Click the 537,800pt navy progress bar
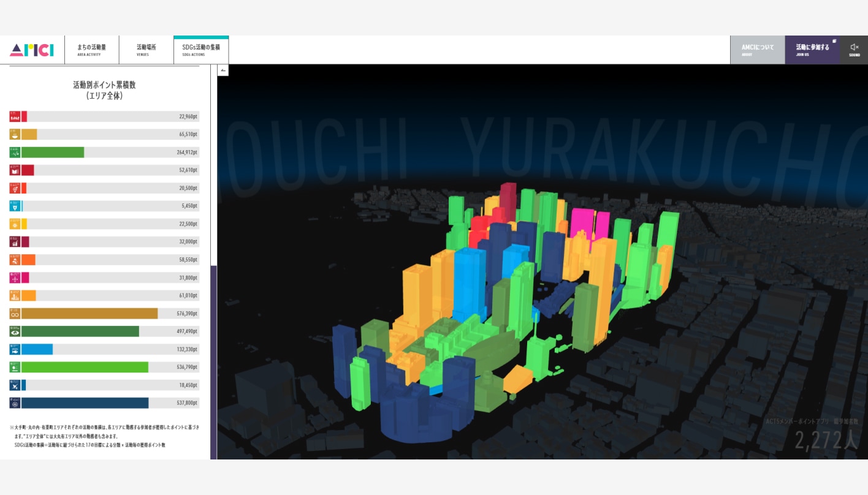The image size is (868, 495). 85,403
